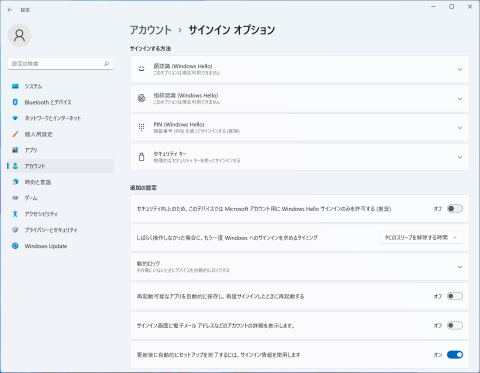Click the settings search input field

(x=60, y=63)
